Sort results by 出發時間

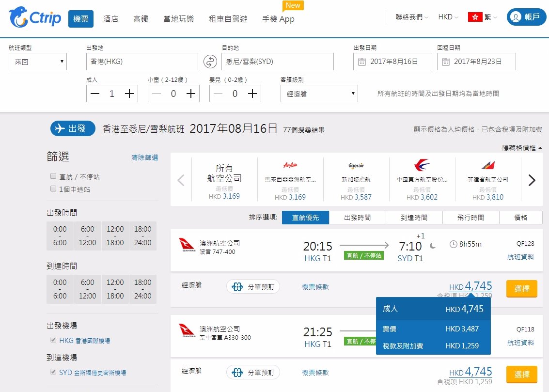tap(358, 218)
